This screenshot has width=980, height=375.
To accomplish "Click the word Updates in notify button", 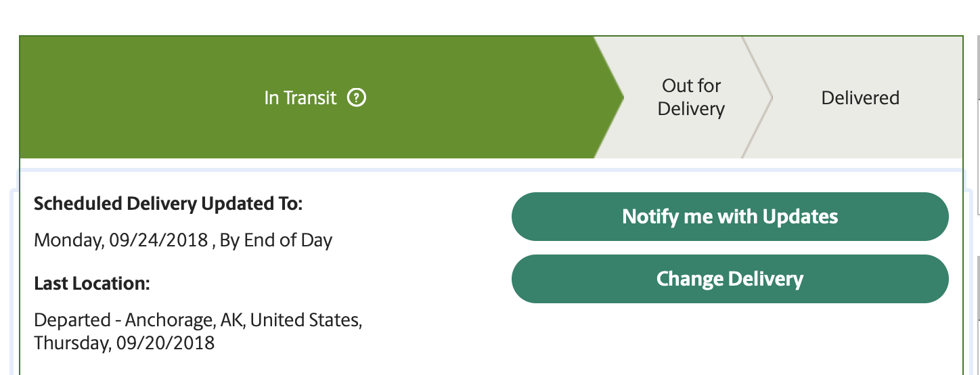I will 800,217.
